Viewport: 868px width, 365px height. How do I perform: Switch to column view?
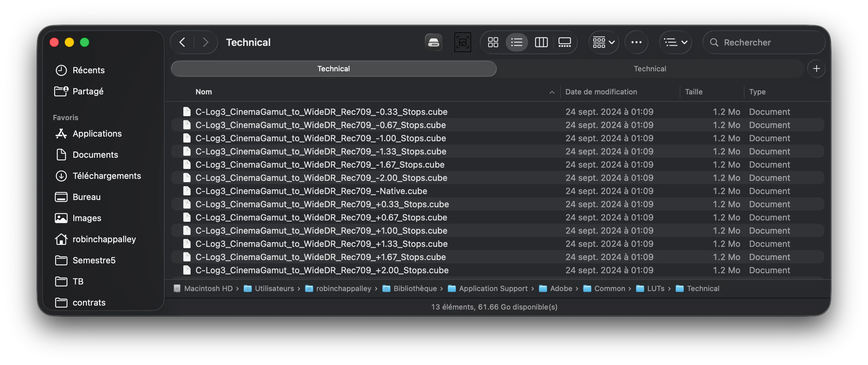(x=541, y=43)
